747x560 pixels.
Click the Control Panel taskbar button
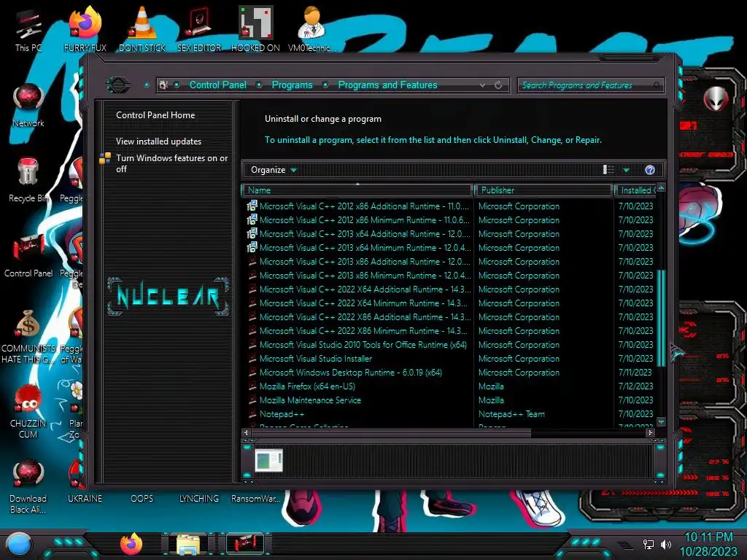pos(245,544)
